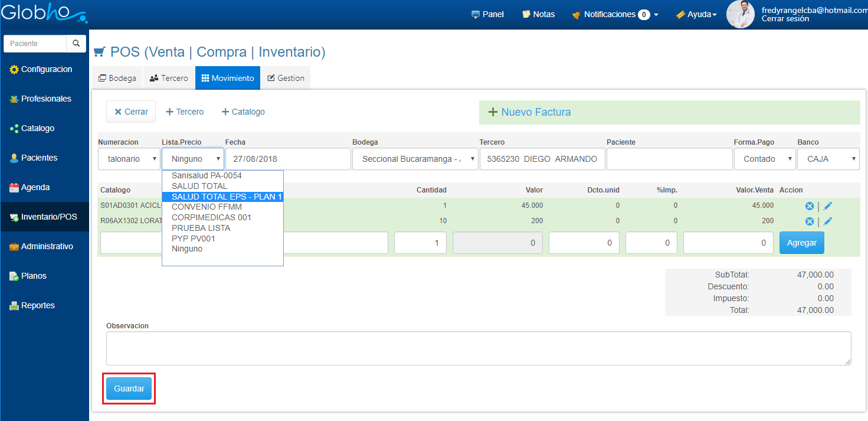Select SALUD TOTAL EPS - PLAN 1 option
This screenshot has width=868, height=421.
click(227, 197)
